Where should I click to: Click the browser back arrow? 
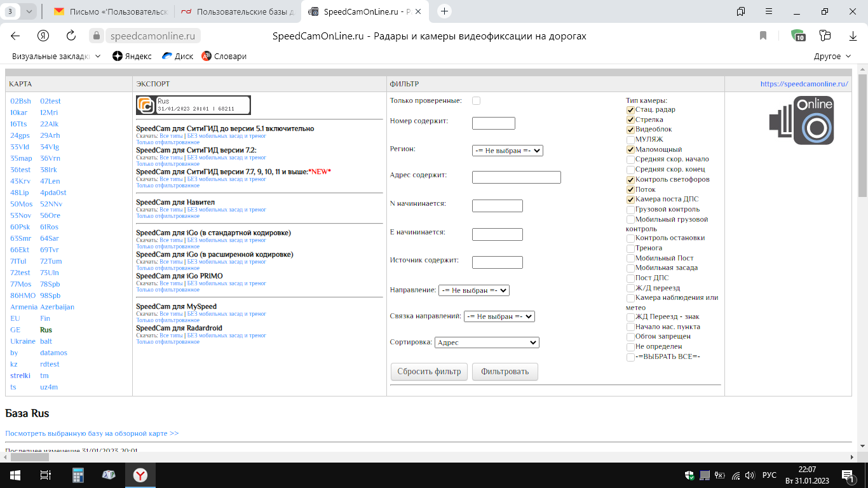(15, 36)
